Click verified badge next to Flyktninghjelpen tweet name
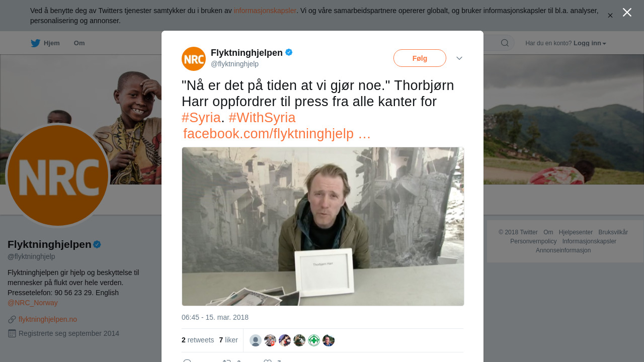Screen dimensions: 644x362 [x=289, y=52]
